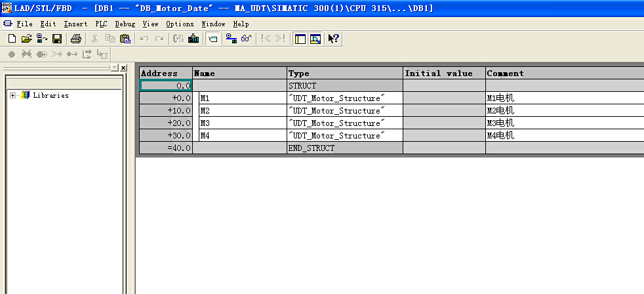This screenshot has width=644, height=294.
Task: Open the PLC menu
Action: pos(101,24)
